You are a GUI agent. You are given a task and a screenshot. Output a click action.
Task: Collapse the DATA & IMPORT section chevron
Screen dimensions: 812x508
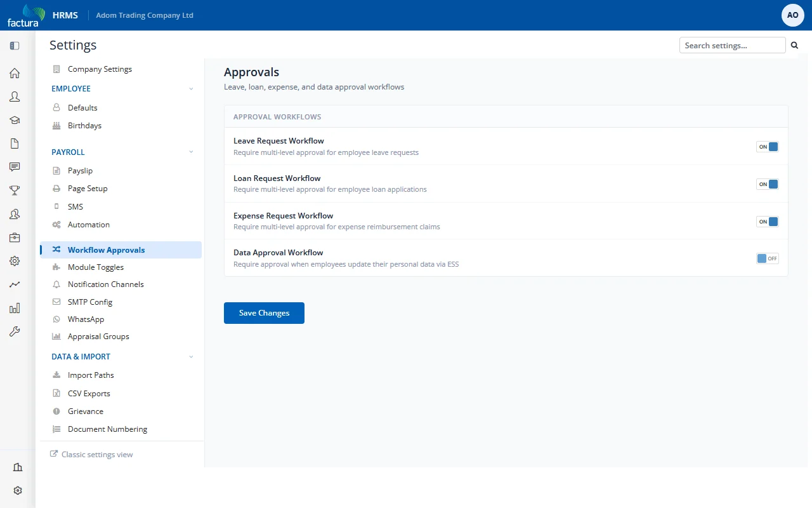[191, 357]
